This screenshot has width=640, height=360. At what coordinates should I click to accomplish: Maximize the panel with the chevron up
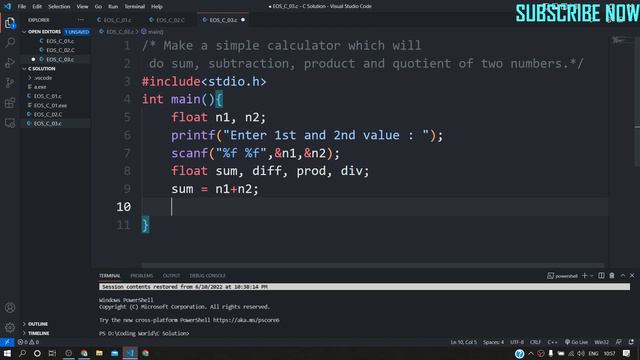click(622, 276)
